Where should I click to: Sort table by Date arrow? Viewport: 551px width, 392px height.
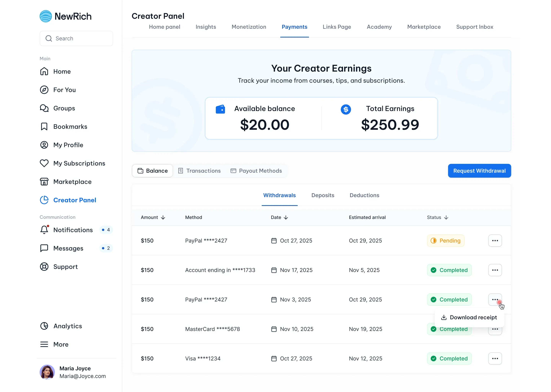pyautogui.click(x=286, y=217)
